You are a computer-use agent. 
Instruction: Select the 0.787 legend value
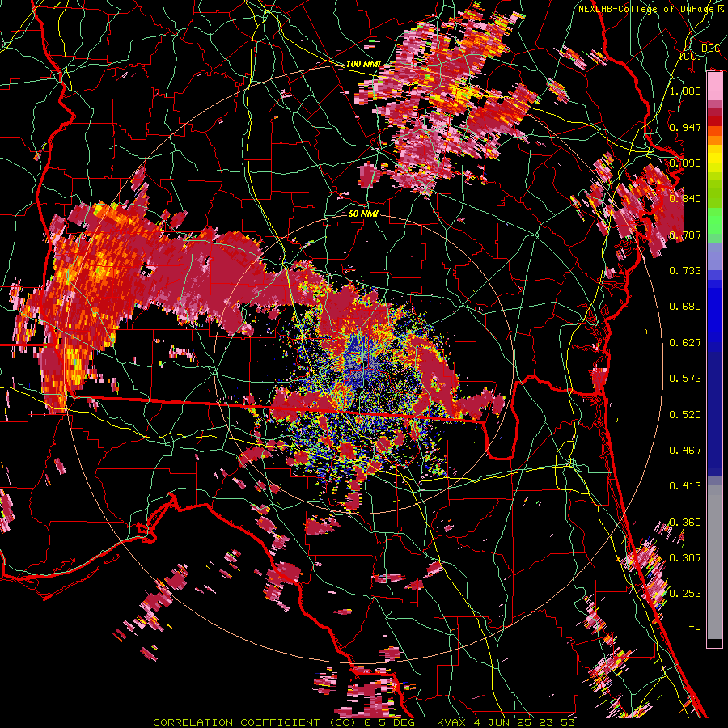[x=685, y=235]
